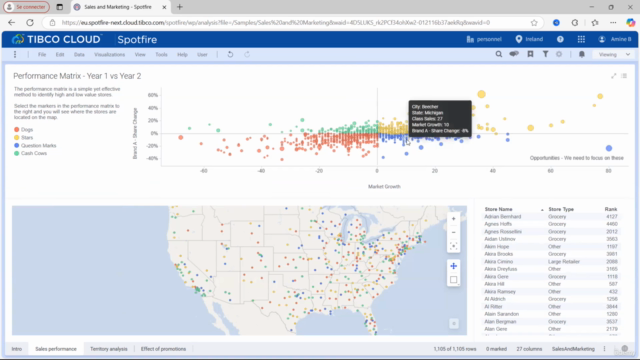640x360 pixels.
Task: Reset map view to fit markers
Action: pyautogui.click(x=453, y=246)
